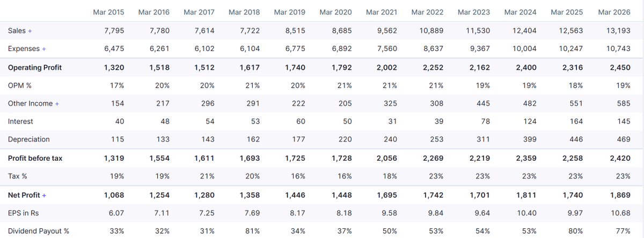Click EPS value 10.40
This screenshot has width=644, height=238.
coord(527,213)
